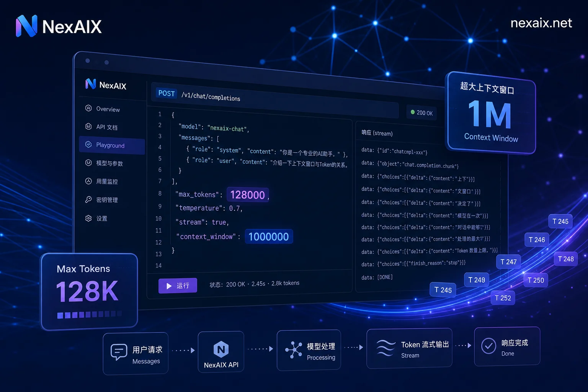Click the "model": "nexaix-chat" code line

(214, 127)
